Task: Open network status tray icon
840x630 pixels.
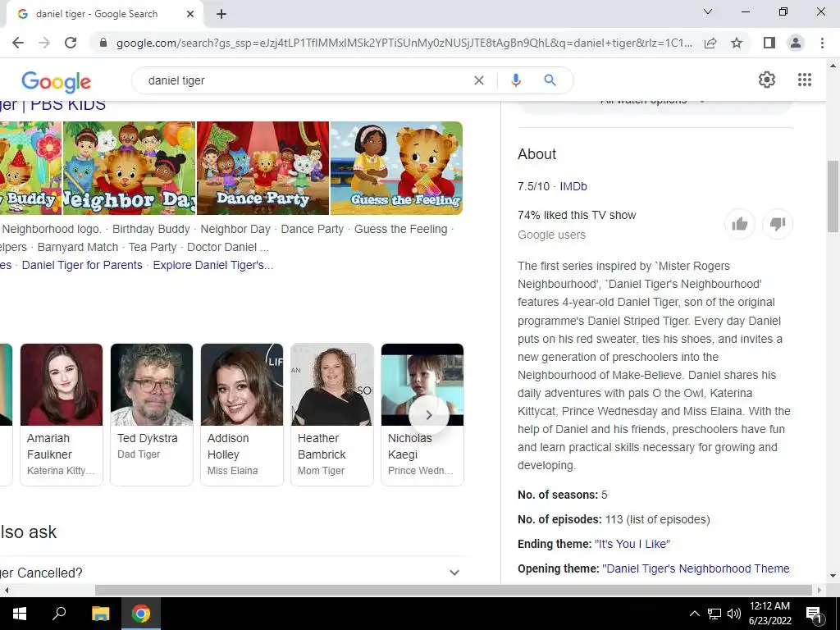Action: 714,614
